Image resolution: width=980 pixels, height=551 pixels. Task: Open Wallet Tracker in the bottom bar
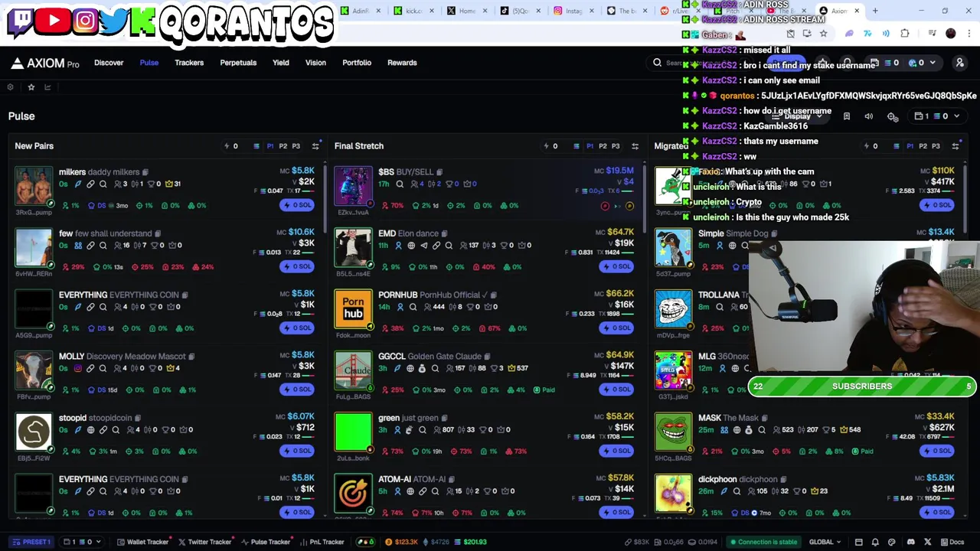[143, 542]
